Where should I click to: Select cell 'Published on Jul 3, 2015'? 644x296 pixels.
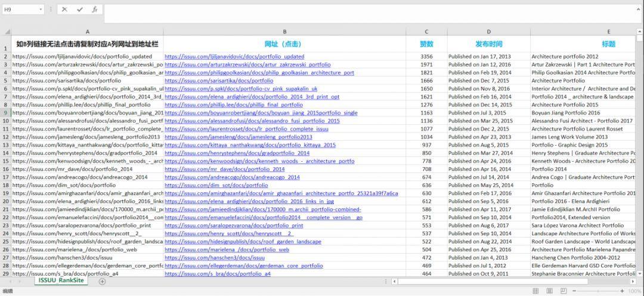coord(489,113)
